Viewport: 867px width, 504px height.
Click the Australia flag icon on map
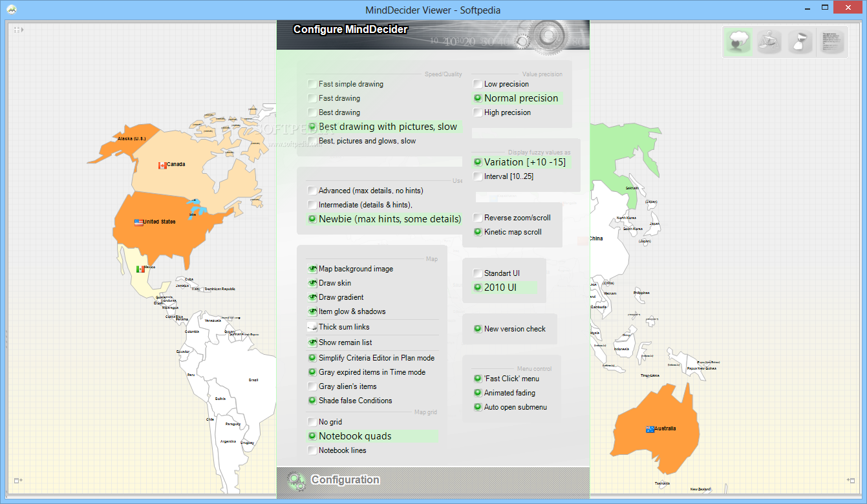[x=650, y=429]
